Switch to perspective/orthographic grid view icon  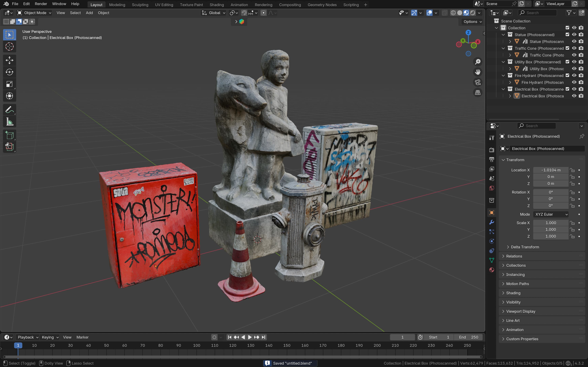[478, 92]
